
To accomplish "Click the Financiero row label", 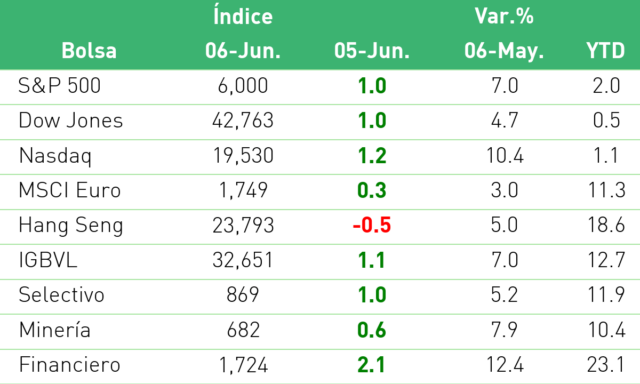I will [x=70, y=364].
